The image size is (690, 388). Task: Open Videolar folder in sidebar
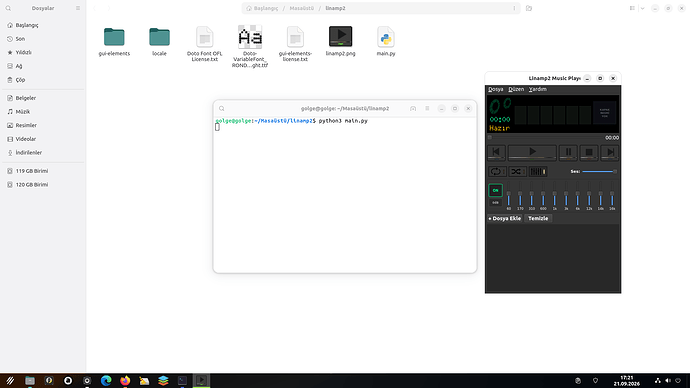point(43,139)
